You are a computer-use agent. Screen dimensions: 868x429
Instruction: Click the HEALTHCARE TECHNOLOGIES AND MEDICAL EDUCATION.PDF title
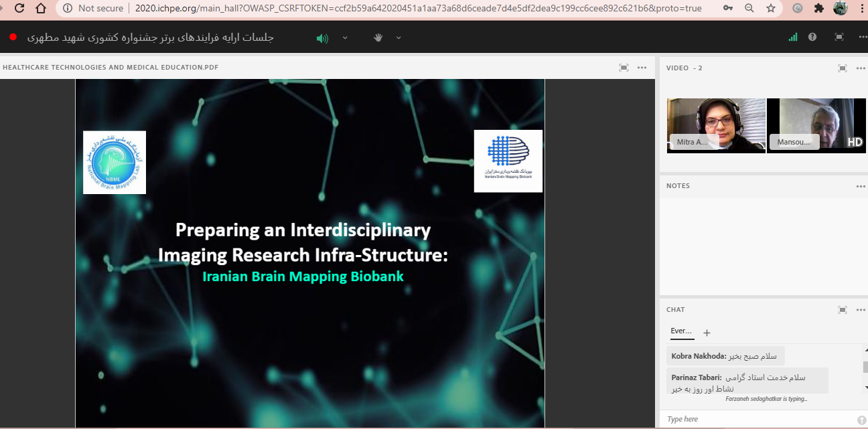(111, 67)
